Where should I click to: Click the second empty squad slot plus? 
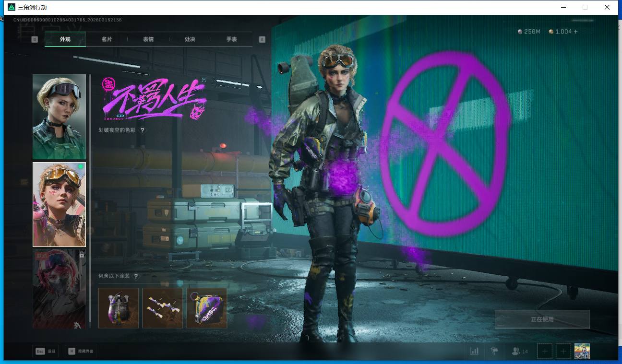(x=563, y=352)
